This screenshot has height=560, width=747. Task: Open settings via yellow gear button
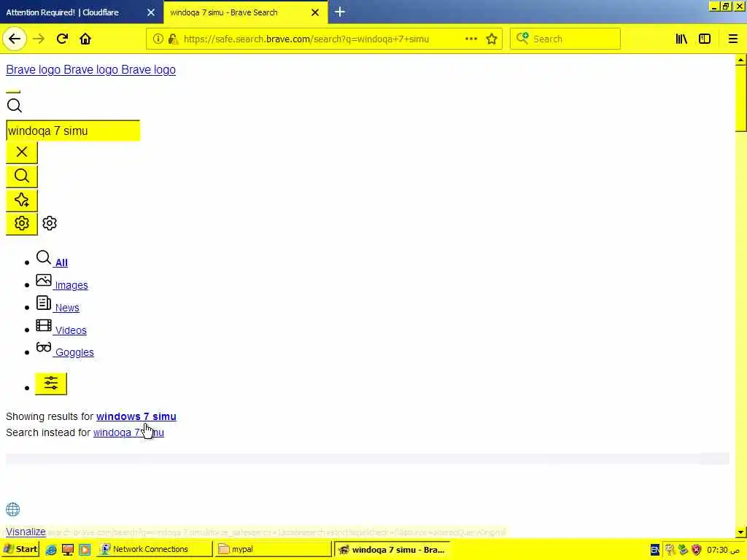click(21, 223)
